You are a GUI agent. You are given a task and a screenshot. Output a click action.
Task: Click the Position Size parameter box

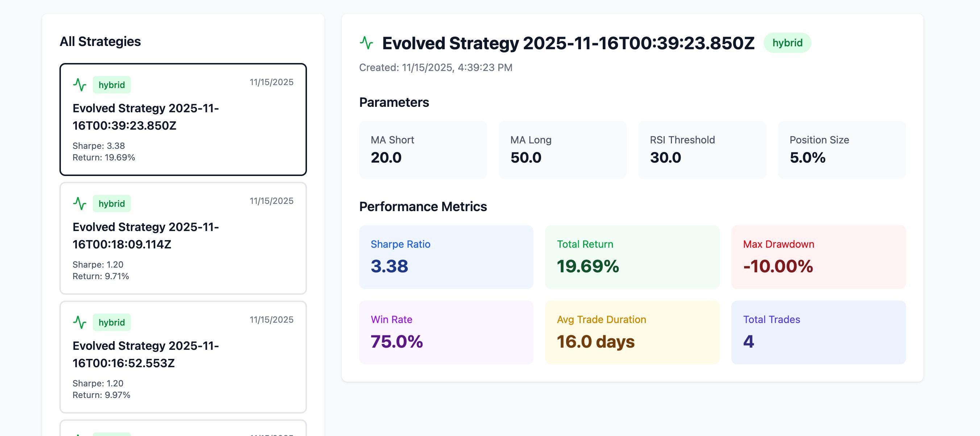(x=842, y=150)
